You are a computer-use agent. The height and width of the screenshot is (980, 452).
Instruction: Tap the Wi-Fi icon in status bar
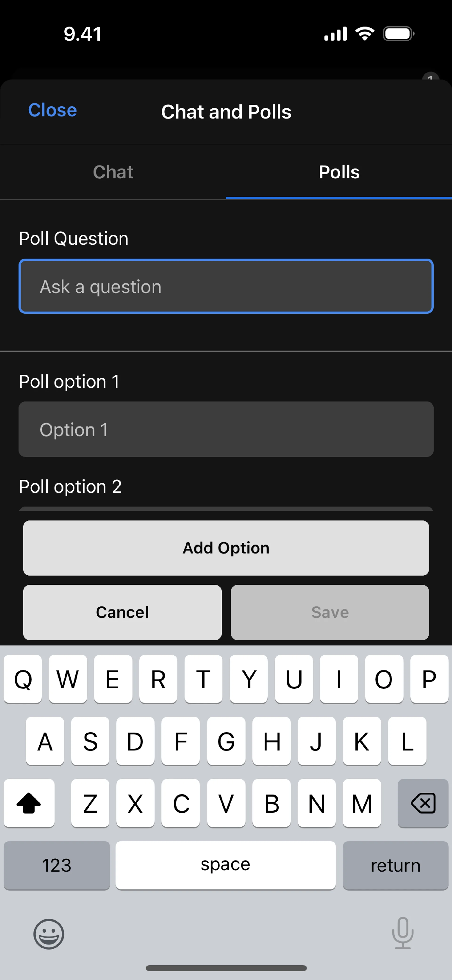364,34
